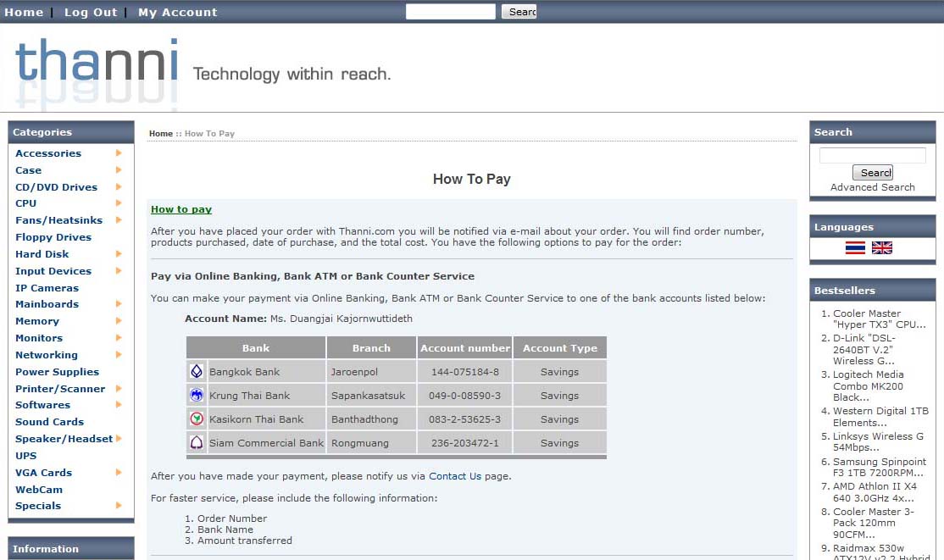Open the Sound Cards category
The image size is (944, 560).
tap(49, 422)
